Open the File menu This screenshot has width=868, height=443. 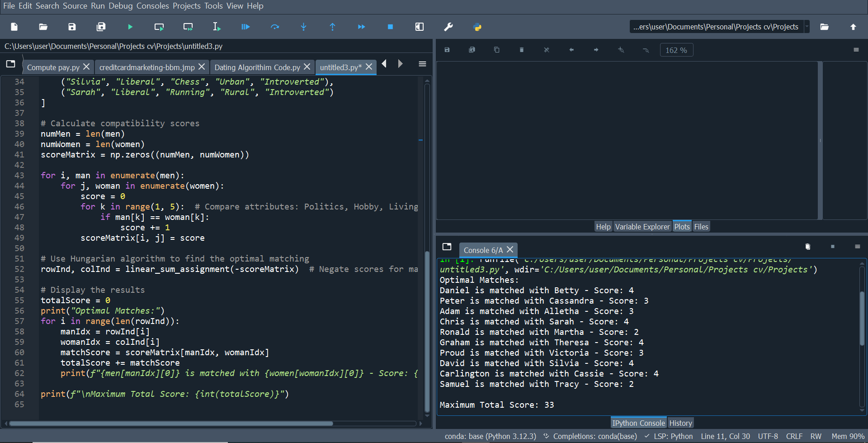(x=9, y=6)
